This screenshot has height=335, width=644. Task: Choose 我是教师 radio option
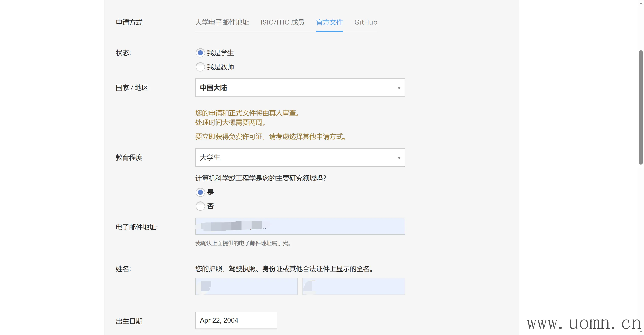click(x=200, y=67)
